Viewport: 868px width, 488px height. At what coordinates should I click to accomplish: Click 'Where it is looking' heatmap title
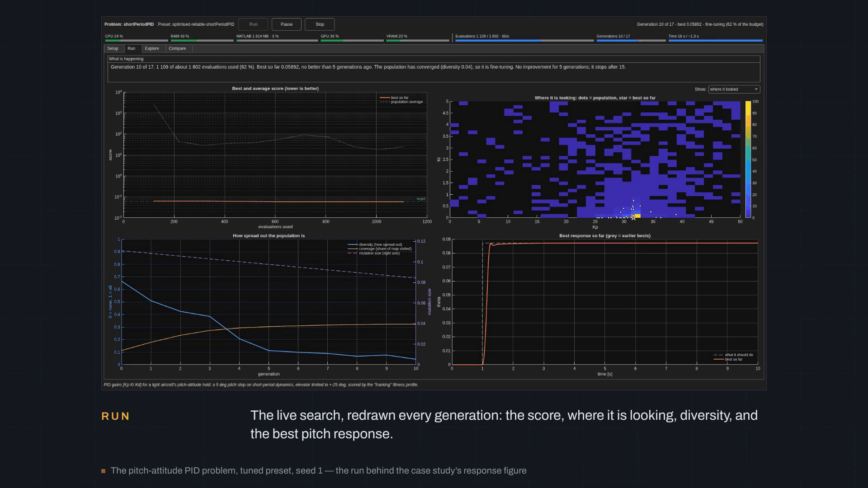coord(595,98)
